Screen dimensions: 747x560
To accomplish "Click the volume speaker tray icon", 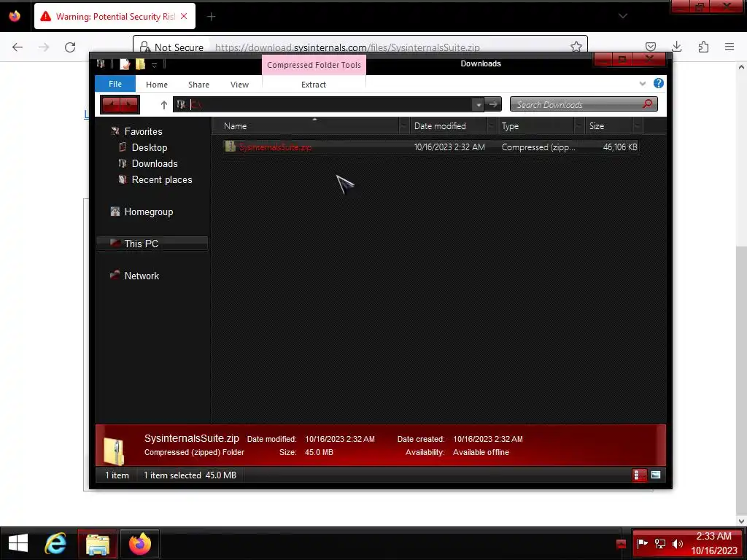I will [x=678, y=544].
